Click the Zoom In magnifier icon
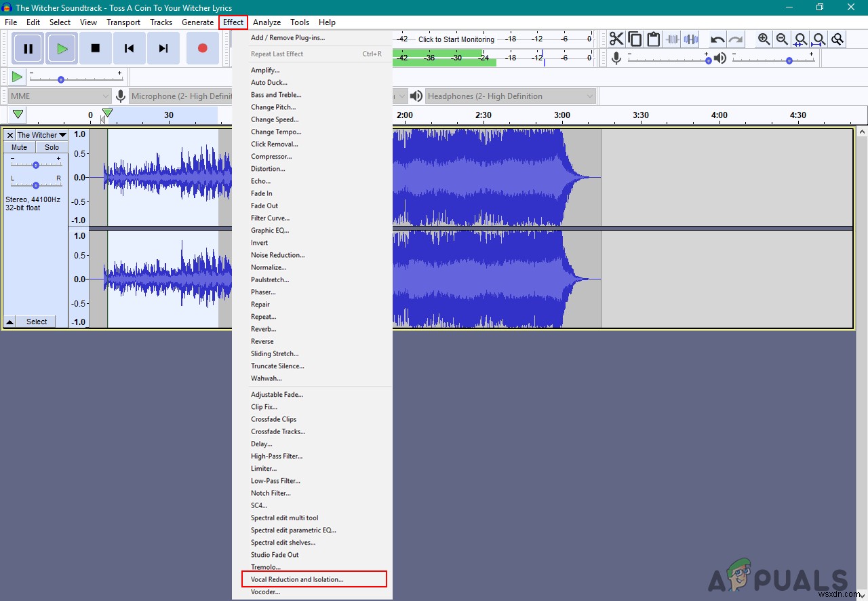 [x=764, y=39]
